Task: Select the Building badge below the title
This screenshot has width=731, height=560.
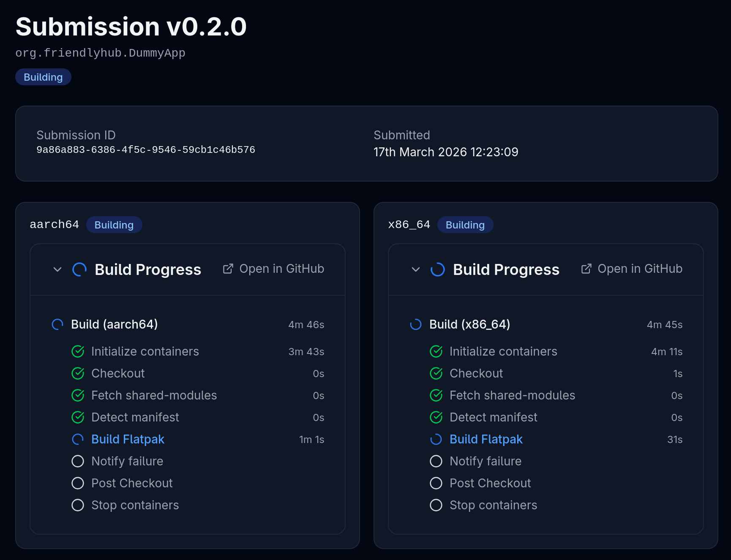Action: tap(43, 77)
